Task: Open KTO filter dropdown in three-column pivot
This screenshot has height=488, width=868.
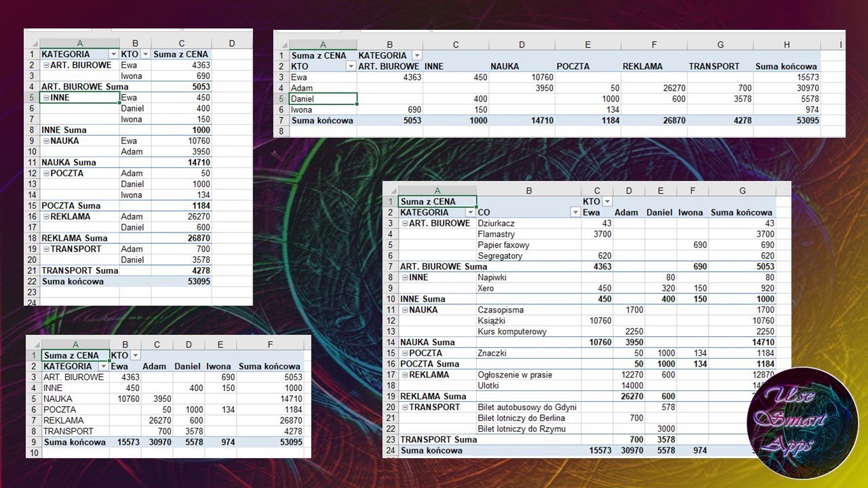Action: pos(144,54)
